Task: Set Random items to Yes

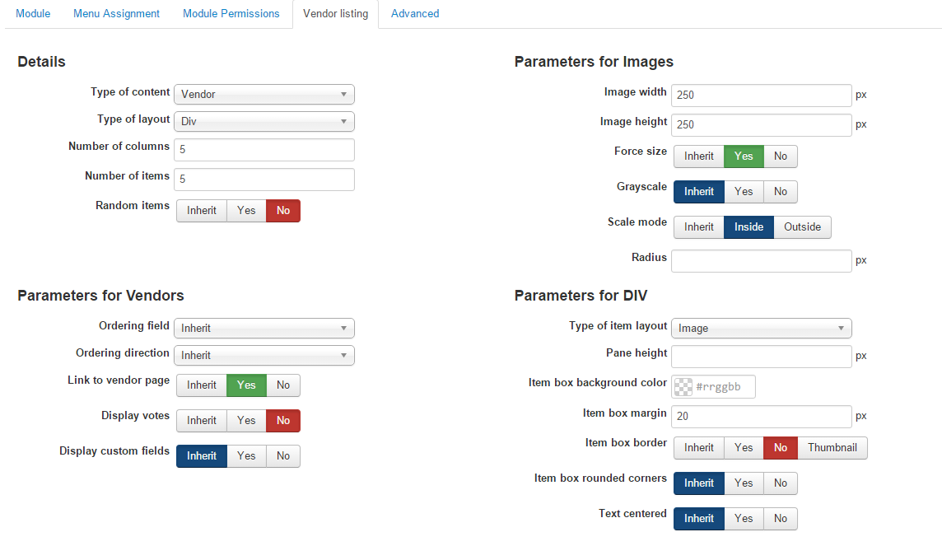Action: [246, 211]
